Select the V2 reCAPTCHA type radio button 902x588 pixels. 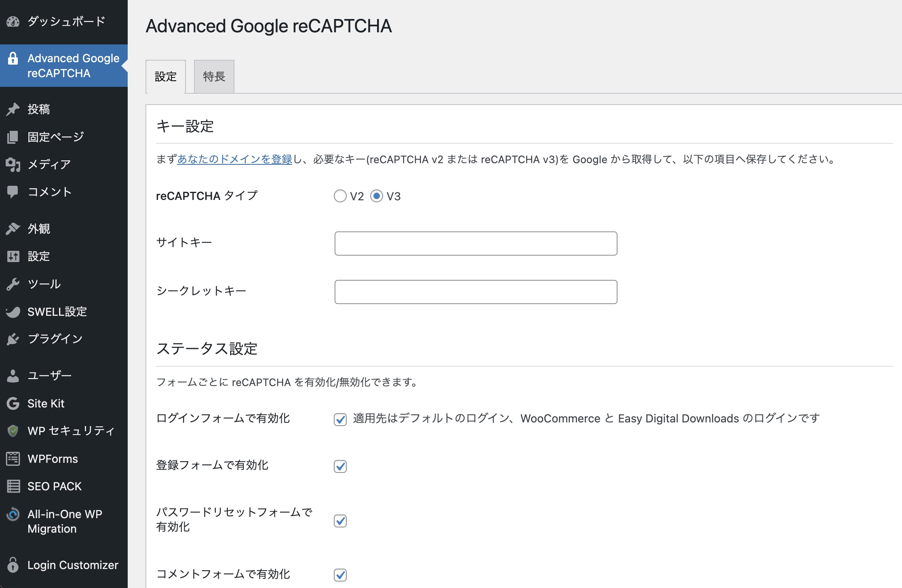(340, 196)
